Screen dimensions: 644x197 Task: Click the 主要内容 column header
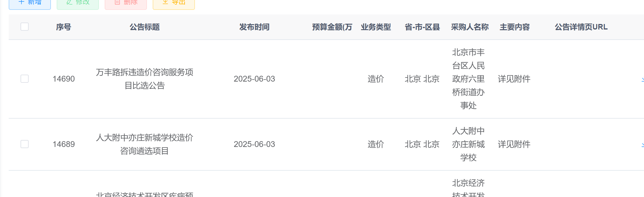(515, 27)
